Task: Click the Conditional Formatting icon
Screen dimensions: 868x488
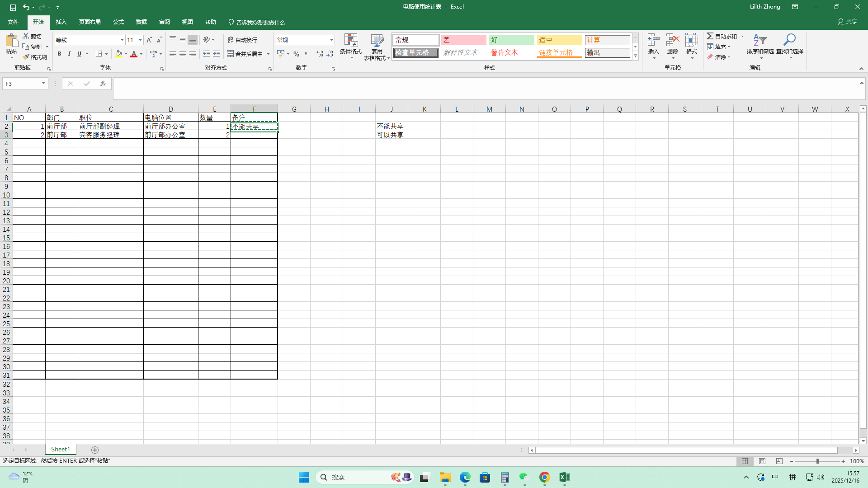Action: [351, 41]
